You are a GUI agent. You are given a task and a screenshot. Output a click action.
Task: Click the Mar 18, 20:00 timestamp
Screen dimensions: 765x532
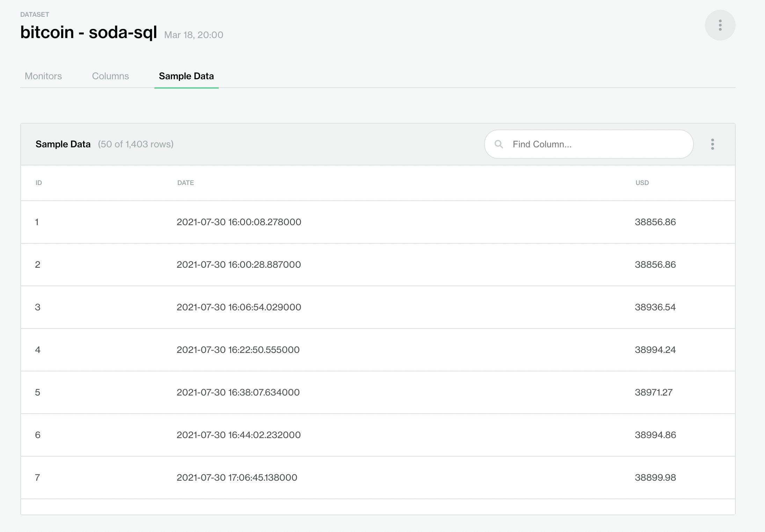pyautogui.click(x=194, y=35)
